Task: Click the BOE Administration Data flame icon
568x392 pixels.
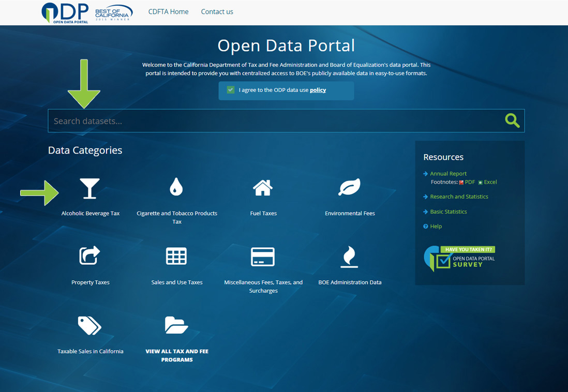Action: pos(349,257)
